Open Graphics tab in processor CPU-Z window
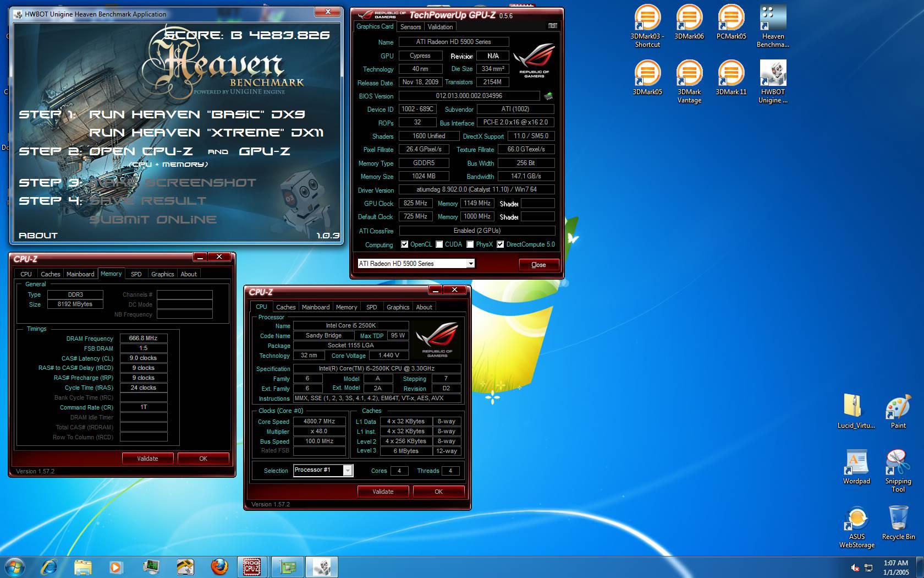This screenshot has height=578, width=924. (398, 307)
